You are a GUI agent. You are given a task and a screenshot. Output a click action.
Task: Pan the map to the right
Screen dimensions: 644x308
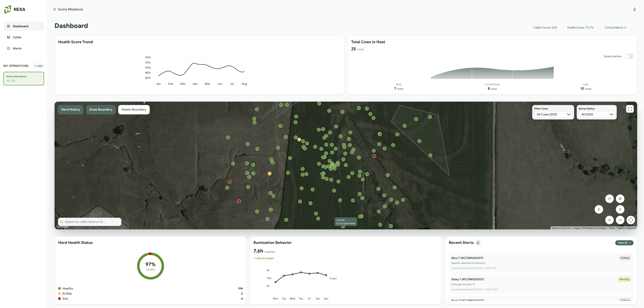coord(620,210)
